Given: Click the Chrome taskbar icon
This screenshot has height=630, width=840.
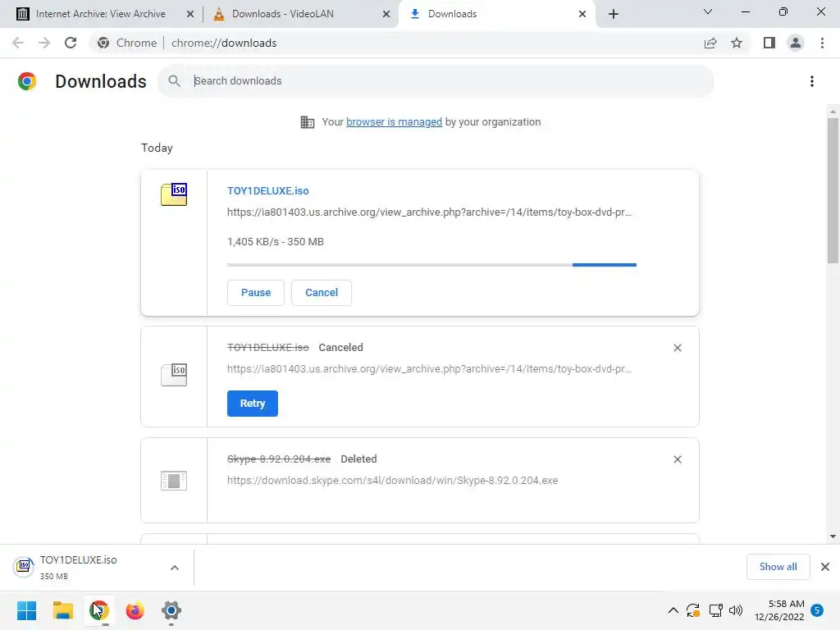Looking at the screenshot, I should coord(99,610).
